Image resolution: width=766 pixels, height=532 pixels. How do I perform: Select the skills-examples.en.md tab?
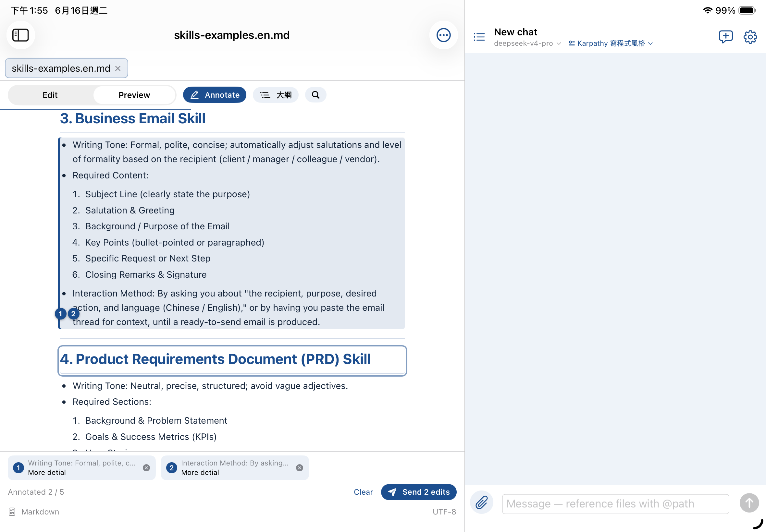pos(61,68)
